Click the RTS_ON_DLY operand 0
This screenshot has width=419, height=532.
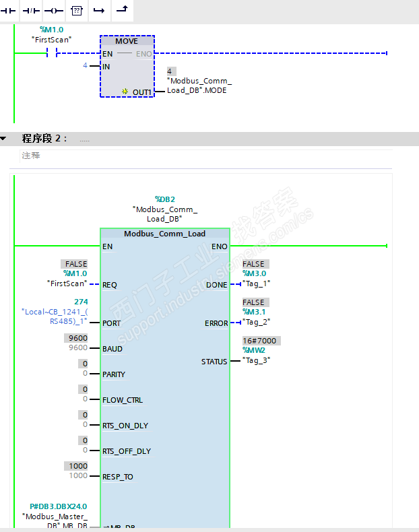click(x=85, y=424)
